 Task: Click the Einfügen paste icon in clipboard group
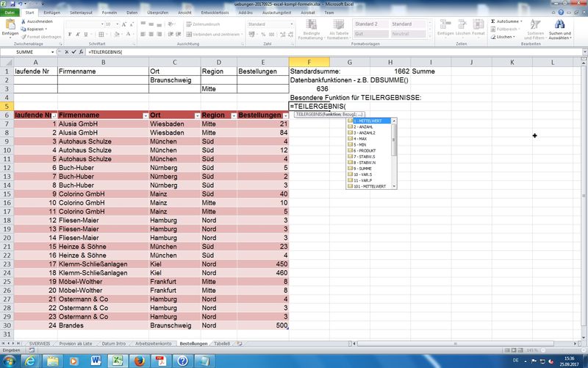click(10, 27)
